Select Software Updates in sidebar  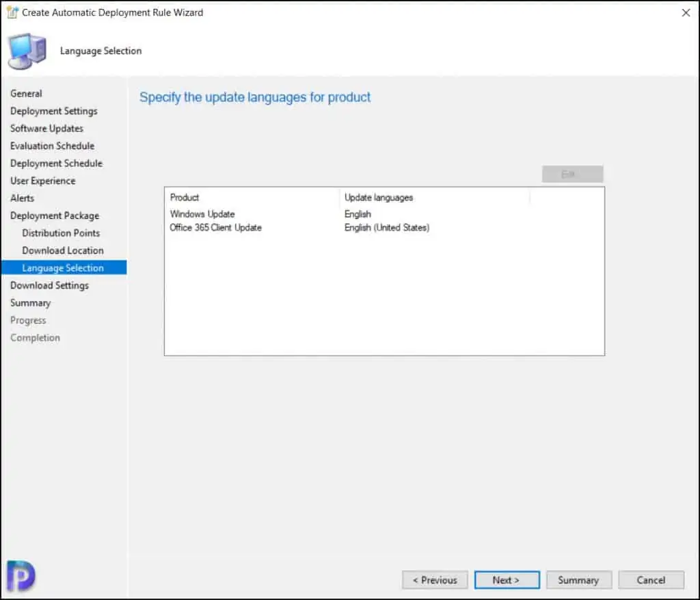(46, 129)
